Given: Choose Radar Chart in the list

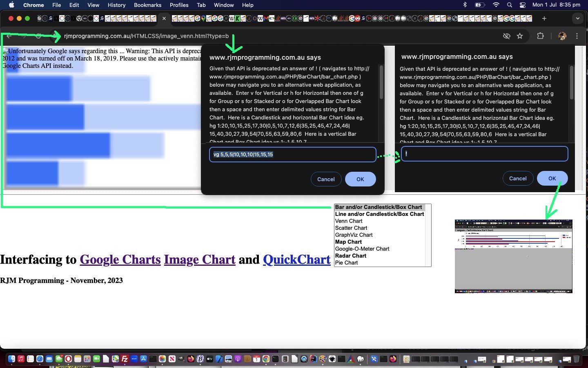Looking at the screenshot, I should 379,256.
